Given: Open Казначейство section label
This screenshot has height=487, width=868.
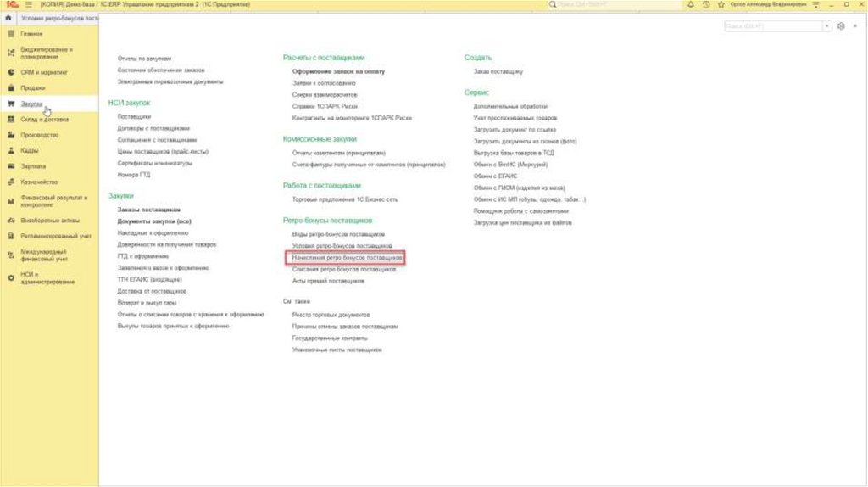Looking at the screenshot, I should click(39, 182).
